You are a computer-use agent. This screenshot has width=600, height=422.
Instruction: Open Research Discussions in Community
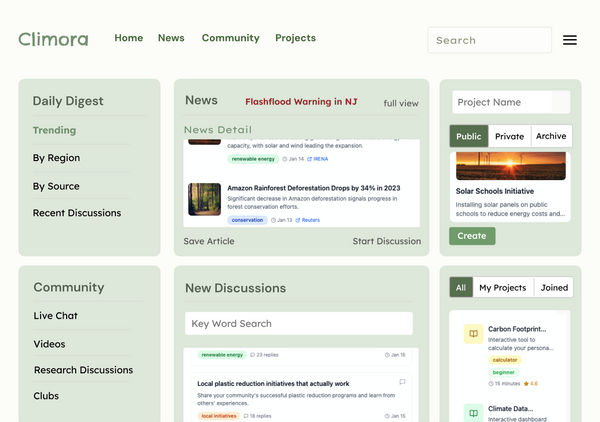click(83, 370)
